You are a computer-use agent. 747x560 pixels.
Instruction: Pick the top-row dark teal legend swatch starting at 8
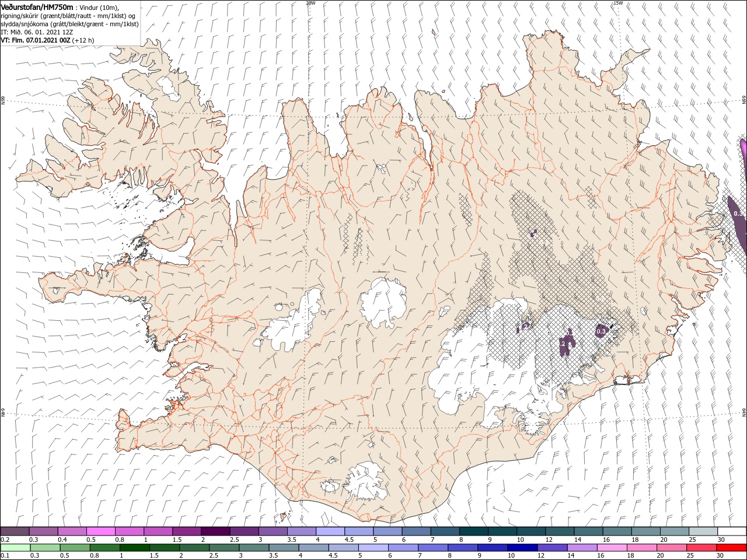click(474, 531)
